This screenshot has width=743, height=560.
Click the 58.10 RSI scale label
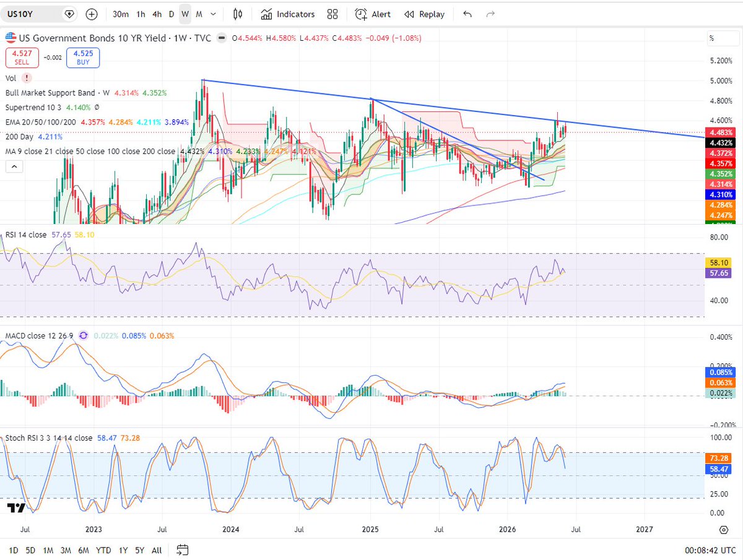718,262
